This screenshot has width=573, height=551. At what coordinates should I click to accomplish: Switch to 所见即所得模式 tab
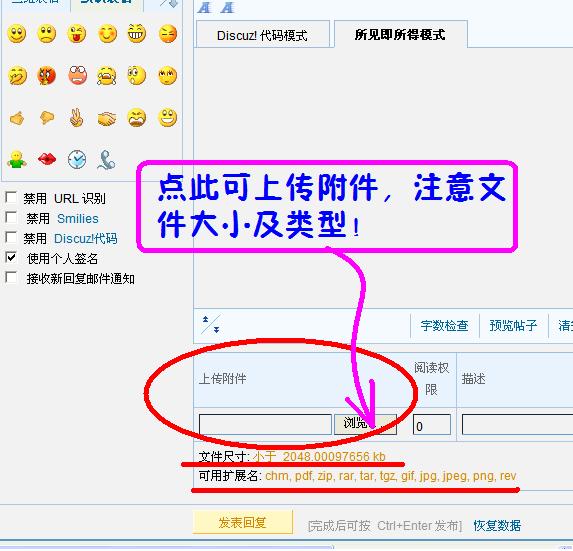click(401, 34)
